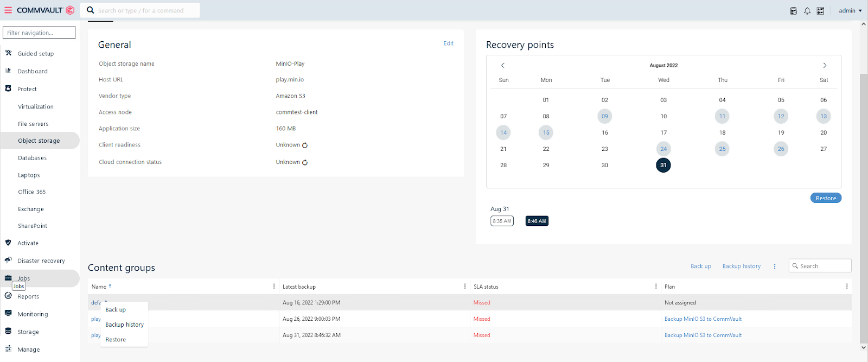Refresh the Client readiness status
This screenshot has height=362, width=868.
pyautogui.click(x=305, y=145)
